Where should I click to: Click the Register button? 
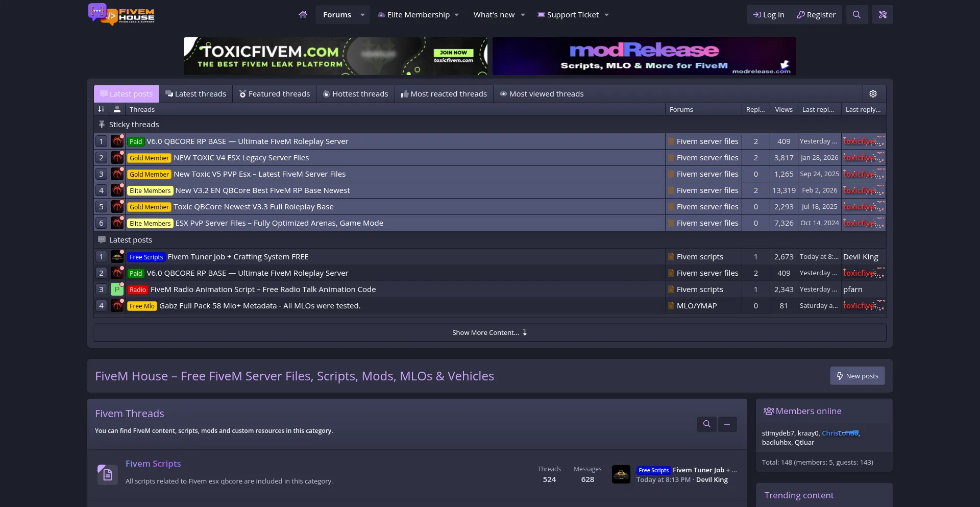coord(816,15)
